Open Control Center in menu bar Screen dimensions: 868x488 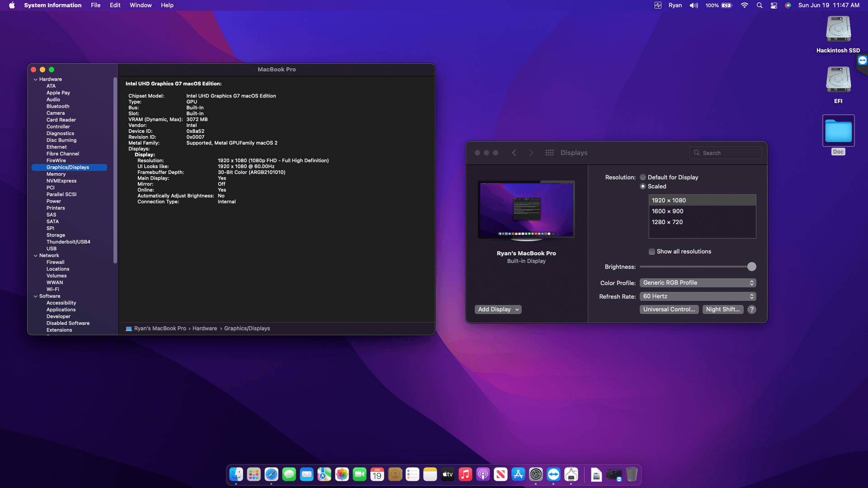click(x=774, y=5)
